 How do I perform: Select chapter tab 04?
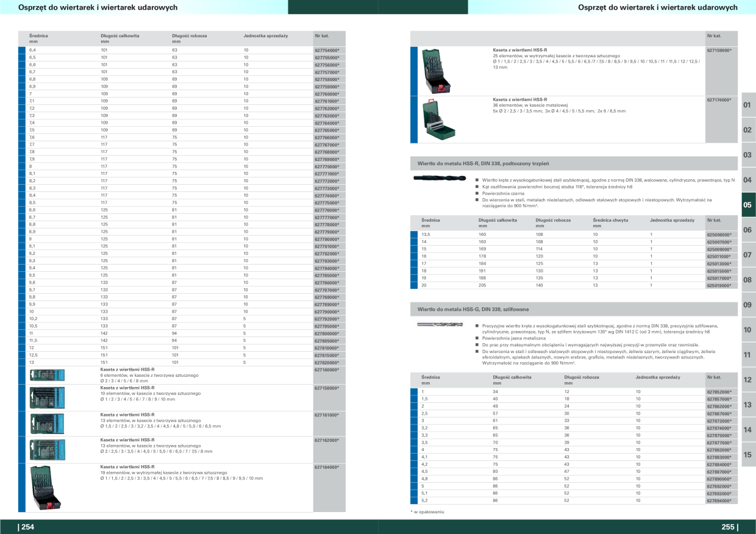coord(748,180)
